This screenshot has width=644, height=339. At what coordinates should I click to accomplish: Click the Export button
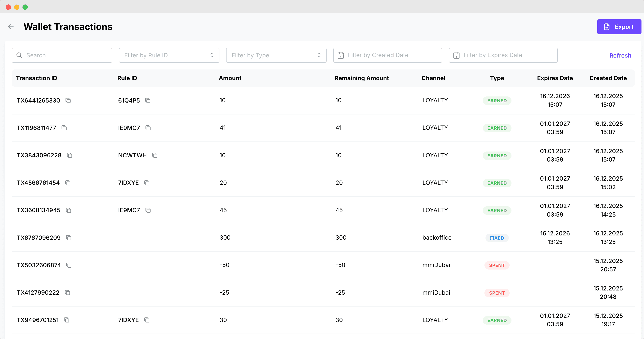pyautogui.click(x=619, y=27)
